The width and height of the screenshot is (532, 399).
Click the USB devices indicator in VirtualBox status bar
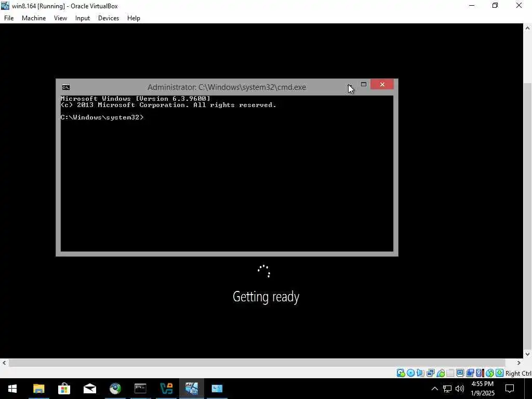pos(441,373)
